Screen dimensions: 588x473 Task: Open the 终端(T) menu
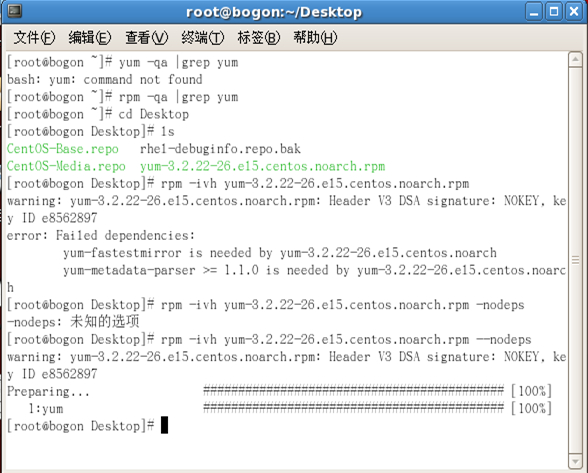point(202,38)
